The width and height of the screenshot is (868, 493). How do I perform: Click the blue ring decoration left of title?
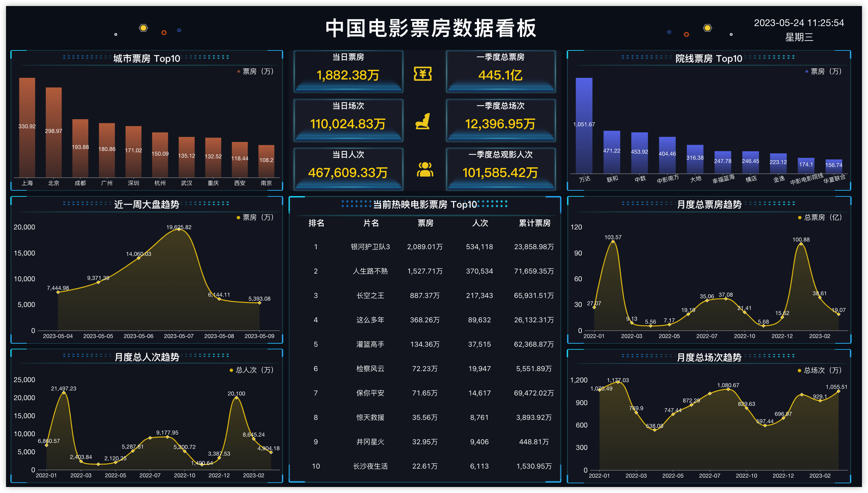179,30
